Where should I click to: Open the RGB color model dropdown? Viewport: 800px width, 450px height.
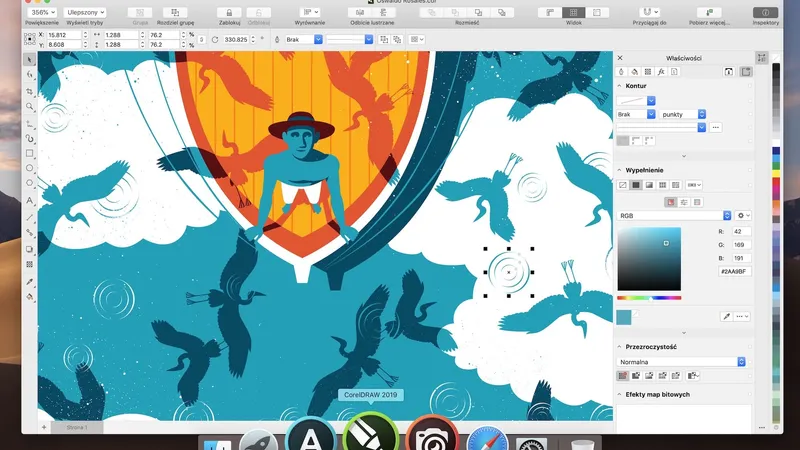click(x=675, y=215)
